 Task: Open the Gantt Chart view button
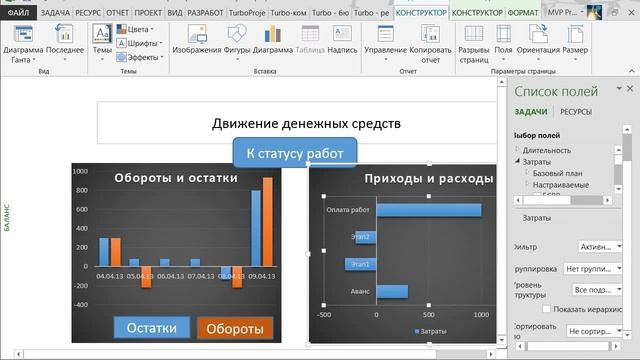(x=23, y=44)
